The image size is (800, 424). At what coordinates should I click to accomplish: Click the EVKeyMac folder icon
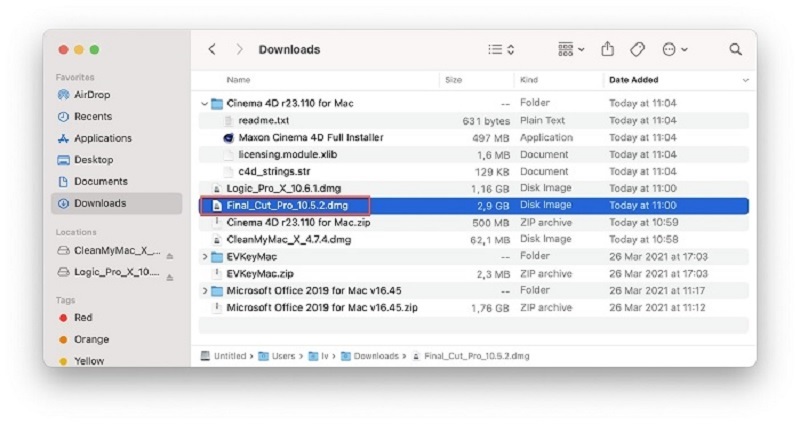pyautogui.click(x=217, y=257)
